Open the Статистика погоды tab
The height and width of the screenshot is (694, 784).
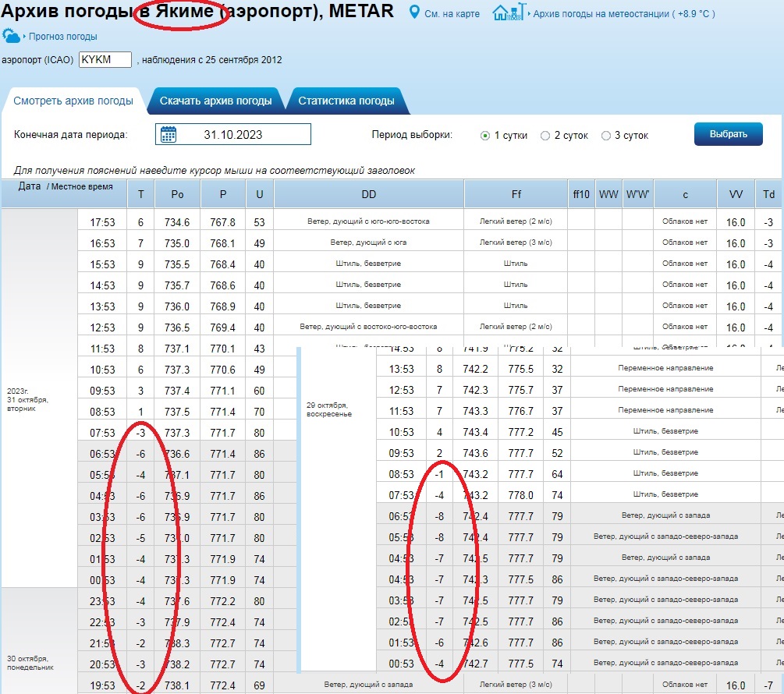346,101
